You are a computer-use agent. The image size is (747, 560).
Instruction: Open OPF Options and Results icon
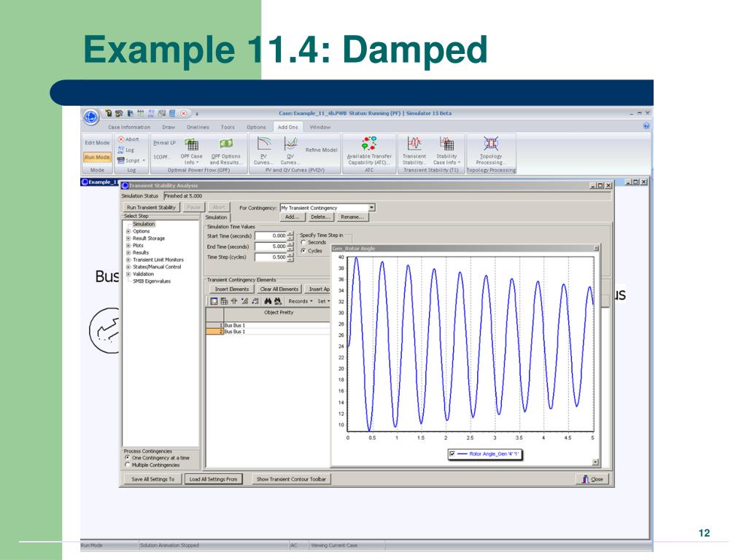click(x=226, y=144)
